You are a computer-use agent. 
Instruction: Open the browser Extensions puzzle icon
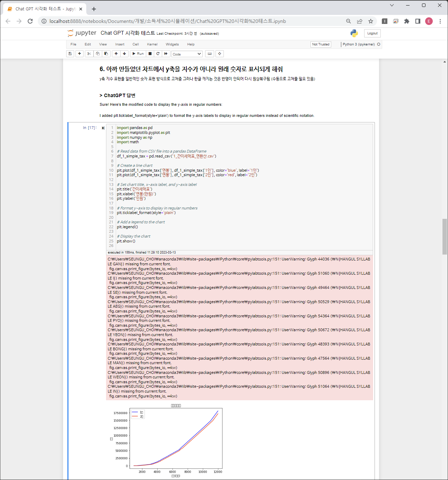[x=407, y=21]
